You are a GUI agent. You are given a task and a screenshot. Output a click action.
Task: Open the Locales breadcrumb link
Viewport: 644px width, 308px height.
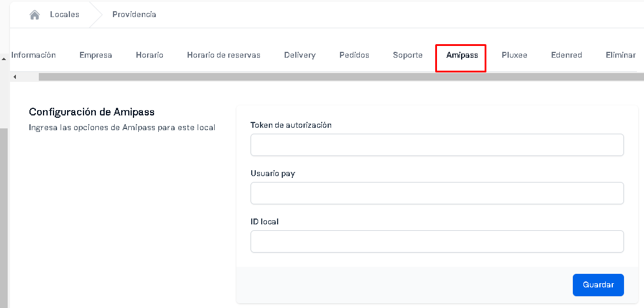tap(65, 14)
